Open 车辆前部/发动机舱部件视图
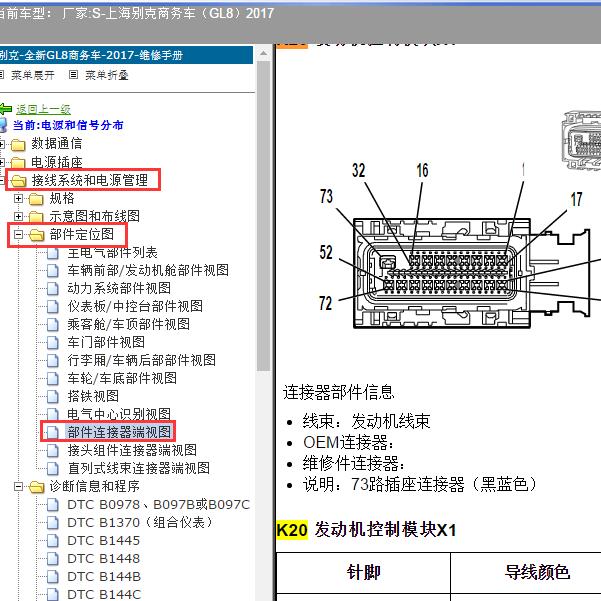Screen dimensions: 601x601 tap(148, 270)
